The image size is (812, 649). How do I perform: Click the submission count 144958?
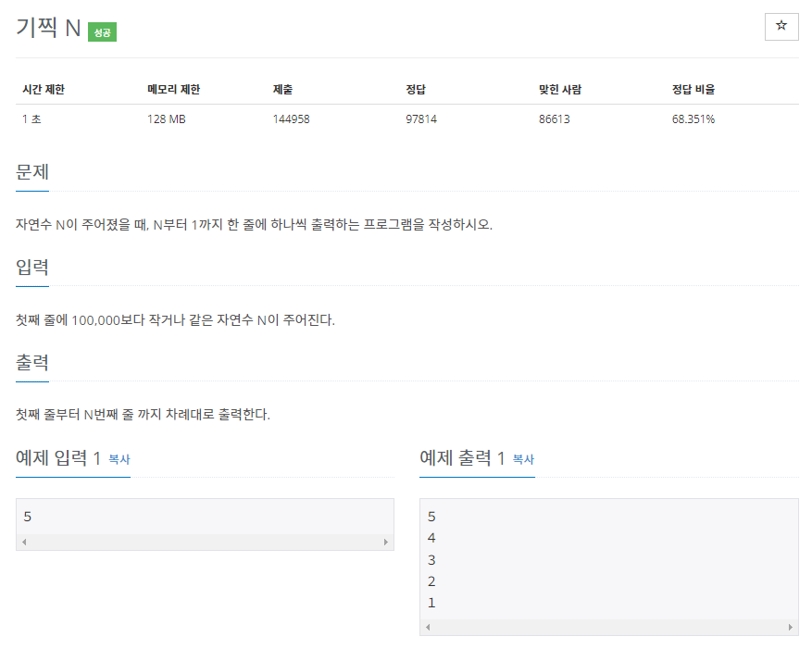click(x=291, y=119)
